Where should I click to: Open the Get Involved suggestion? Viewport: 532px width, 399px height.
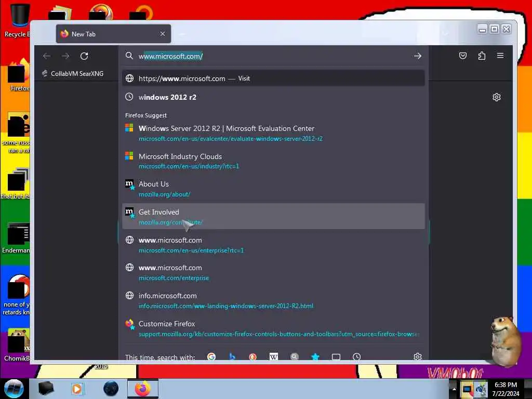pyautogui.click(x=273, y=217)
